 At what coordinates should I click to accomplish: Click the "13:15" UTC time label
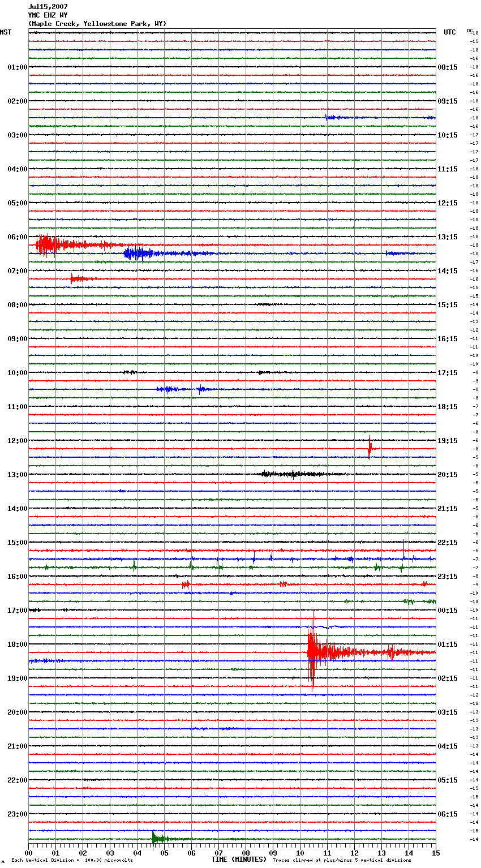(448, 237)
